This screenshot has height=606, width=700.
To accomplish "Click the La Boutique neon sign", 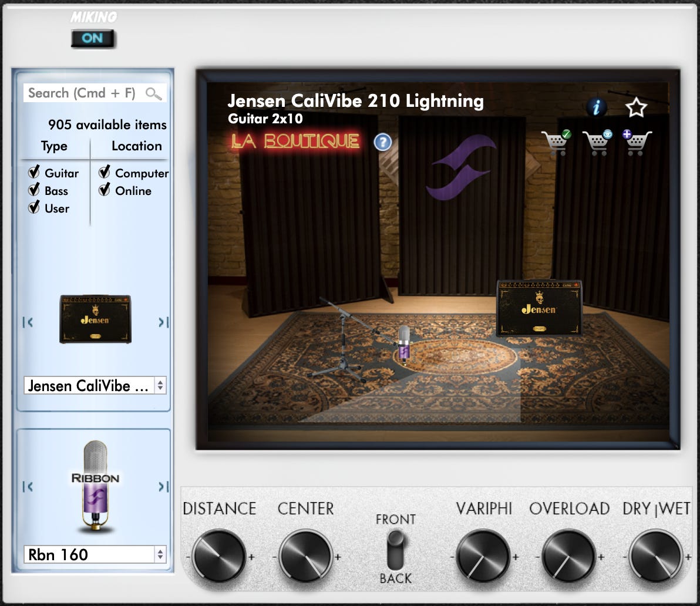I will point(295,142).
